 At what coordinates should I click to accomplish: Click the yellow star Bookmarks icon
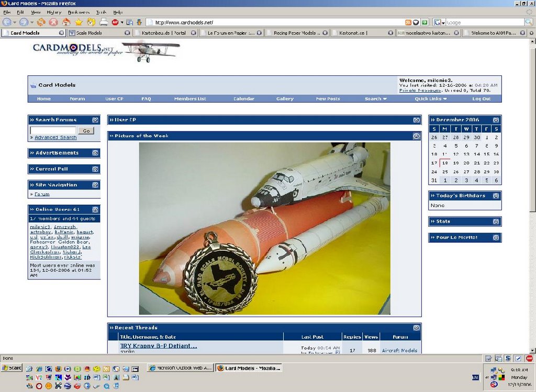point(79,22)
